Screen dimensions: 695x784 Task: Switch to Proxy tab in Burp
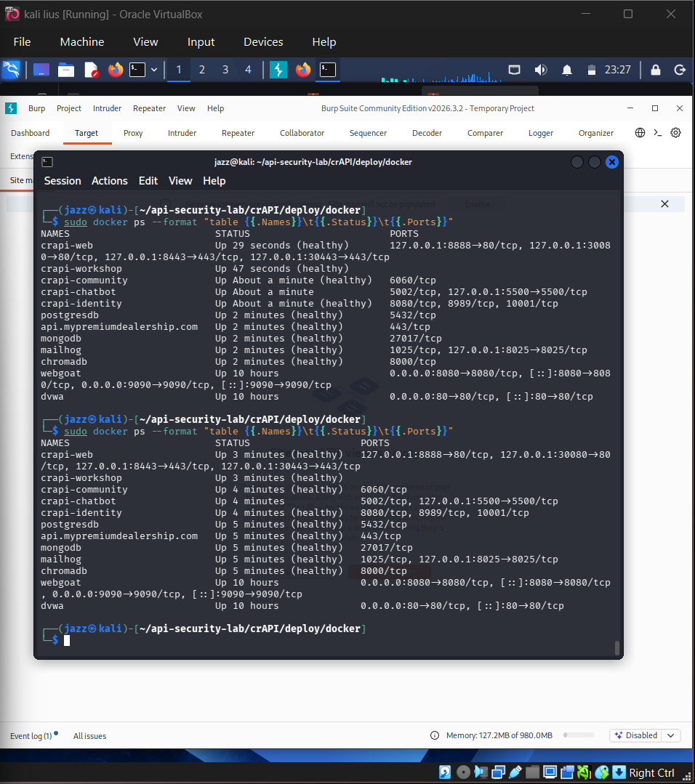pyautogui.click(x=133, y=133)
